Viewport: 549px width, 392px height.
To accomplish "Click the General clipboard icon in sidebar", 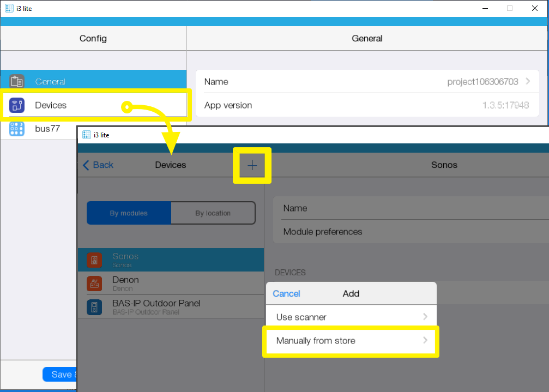I will [x=17, y=81].
